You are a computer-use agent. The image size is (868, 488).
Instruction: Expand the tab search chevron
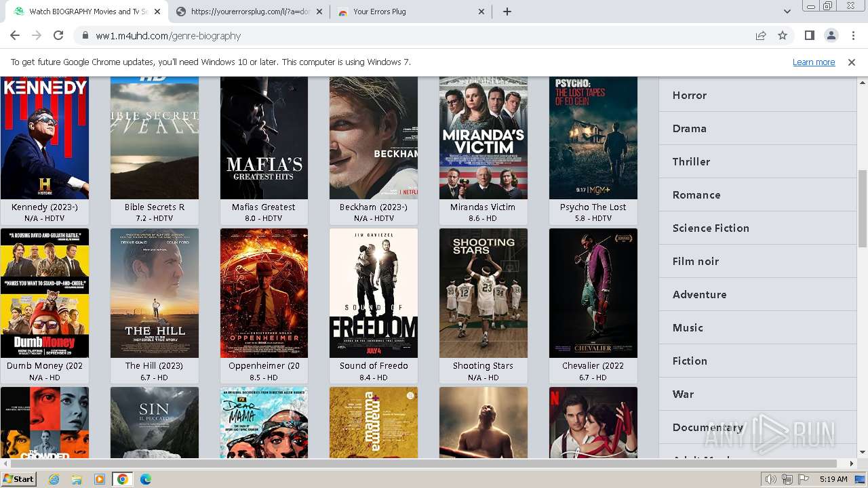click(787, 12)
